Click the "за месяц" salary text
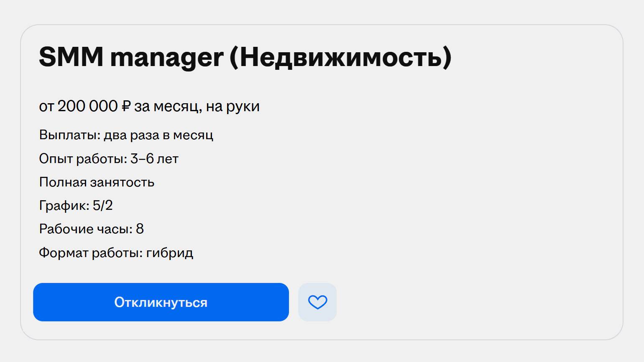This screenshot has width=644, height=362. [167, 106]
